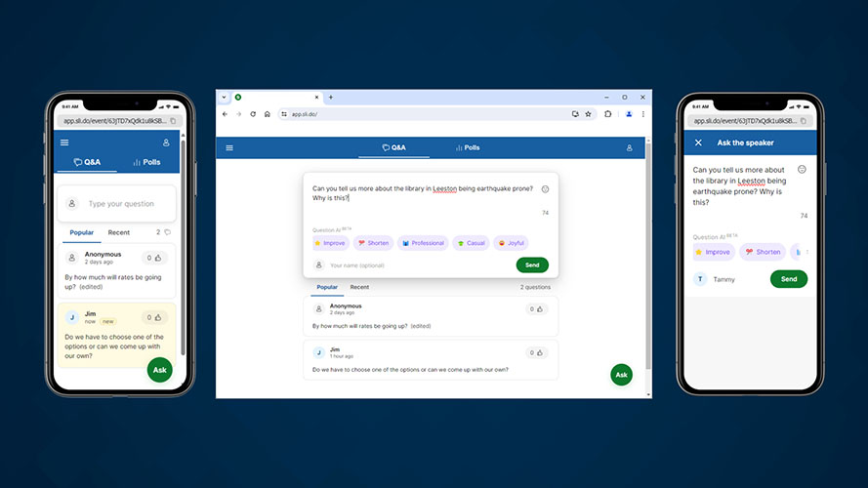This screenshot has height=488, width=868.
Task: Click the 'Type your question' field on left phone
Action: [121, 204]
